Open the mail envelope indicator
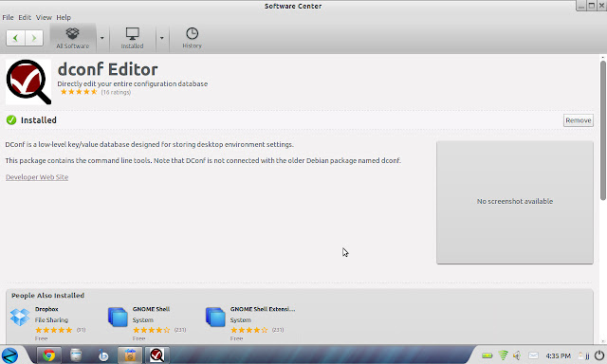This screenshot has height=364, width=607. (x=533, y=355)
